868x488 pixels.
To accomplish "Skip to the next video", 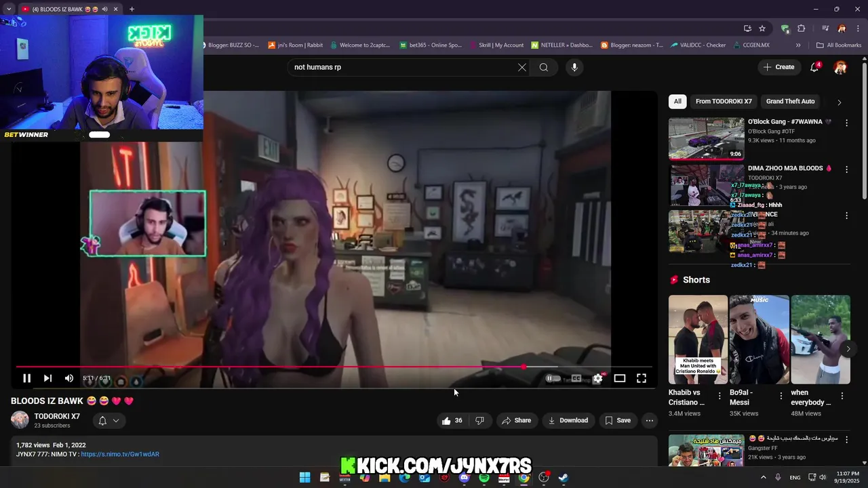I will point(47,378).
